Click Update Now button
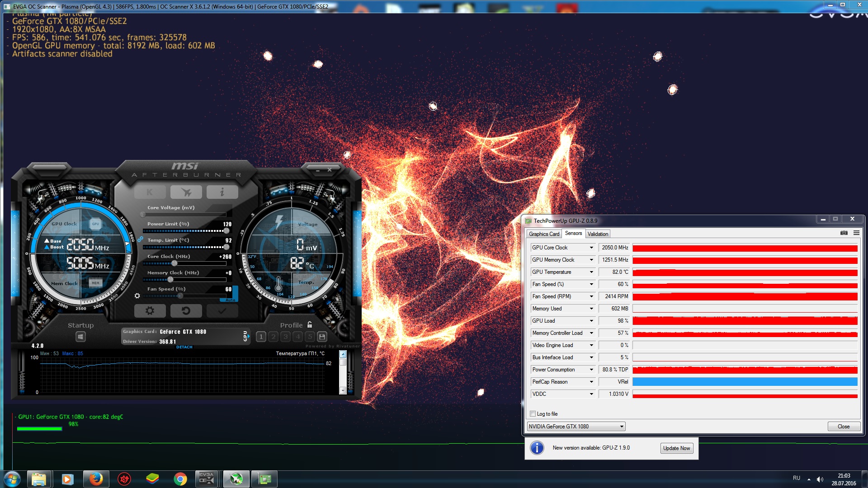Image resolution: width=868 pixels, height=488 pixels. point(676,448)
